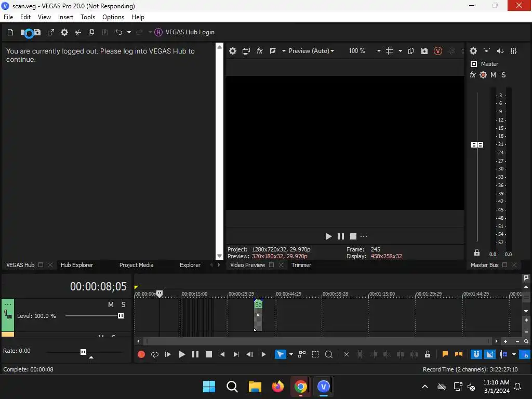The image size is (532, 399).
Task: Click the timeline Record button
Action: coord(141,354)
